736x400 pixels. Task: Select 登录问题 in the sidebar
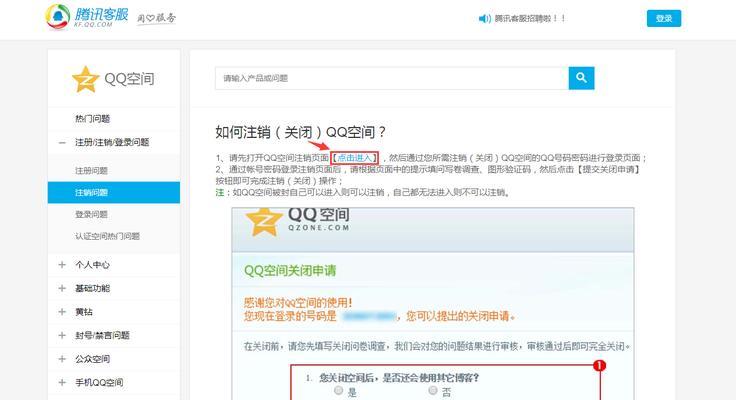coord(91,215)
